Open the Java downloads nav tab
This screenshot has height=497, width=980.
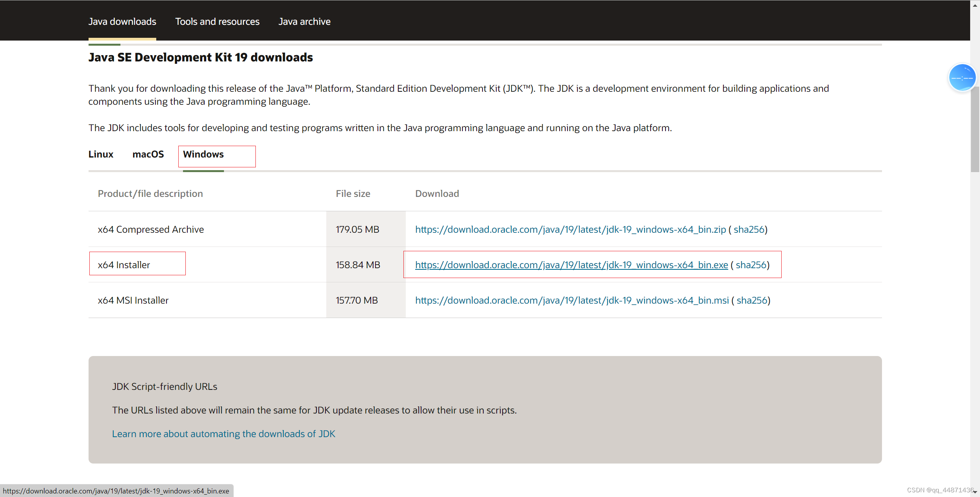122,22
